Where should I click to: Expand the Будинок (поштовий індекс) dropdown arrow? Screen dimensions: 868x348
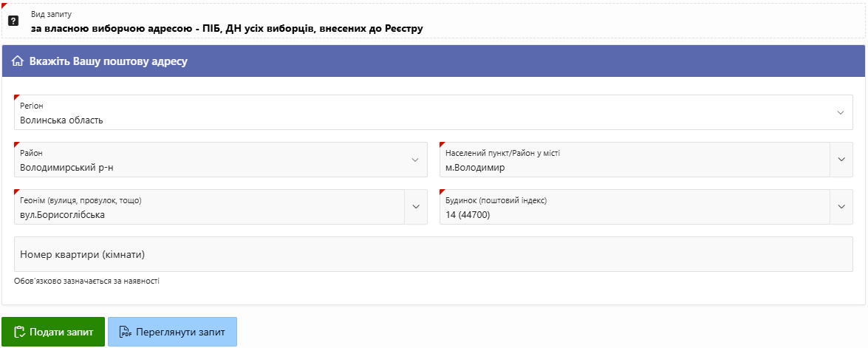pyautogui.click(x=841, y=207)
